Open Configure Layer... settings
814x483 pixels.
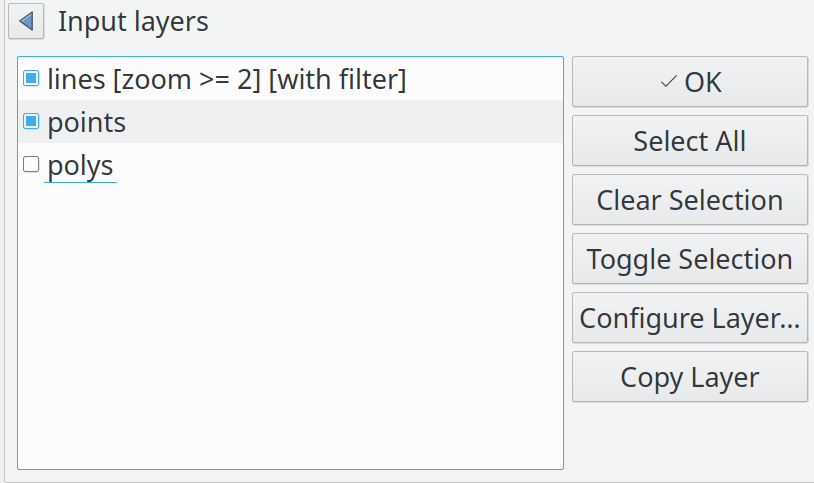tap(690, 318)
